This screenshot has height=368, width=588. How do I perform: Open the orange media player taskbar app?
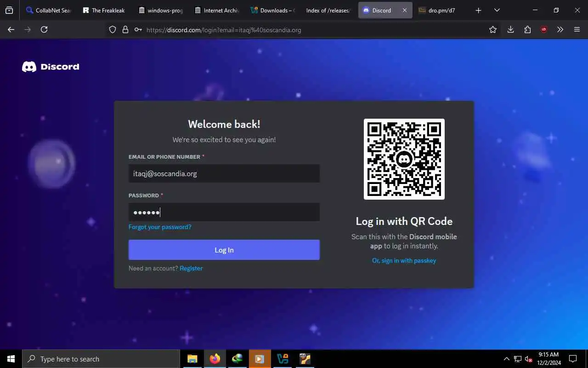(260, 359)
